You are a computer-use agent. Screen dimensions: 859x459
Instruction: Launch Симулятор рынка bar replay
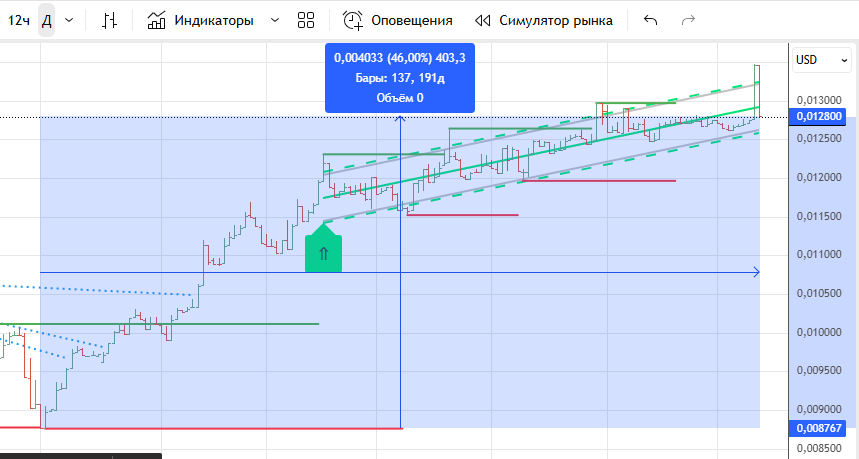544,21
